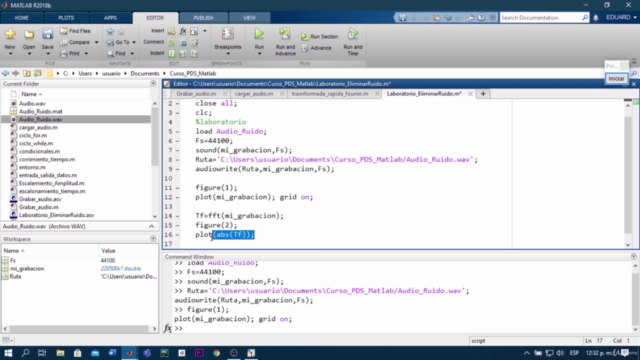The width and height of the screenshot is (640, 360).
Task: Click the Workspace horizontal scrollbar
Action: tap(80, 329)
